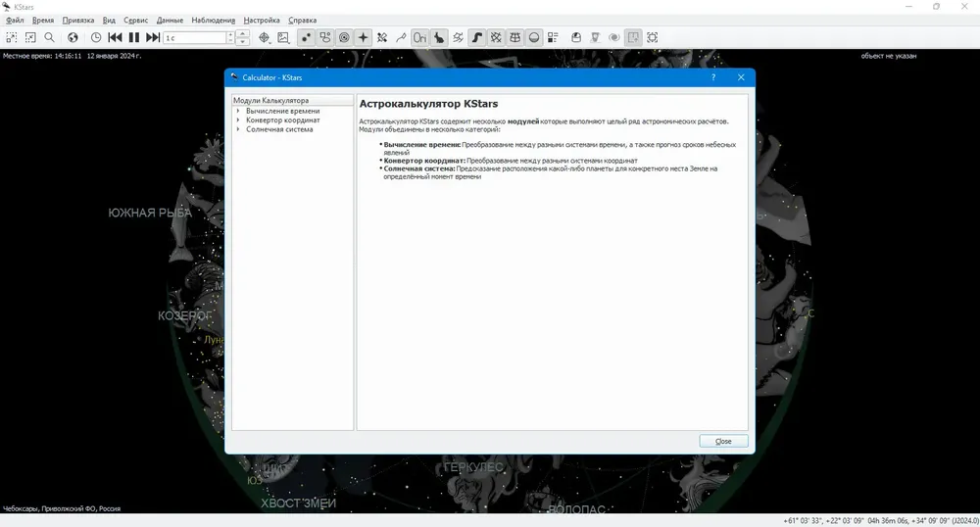Click 'объект не указан' label on sky map
This screenshot has height=527, width=980.
click(x=888, y=56)
